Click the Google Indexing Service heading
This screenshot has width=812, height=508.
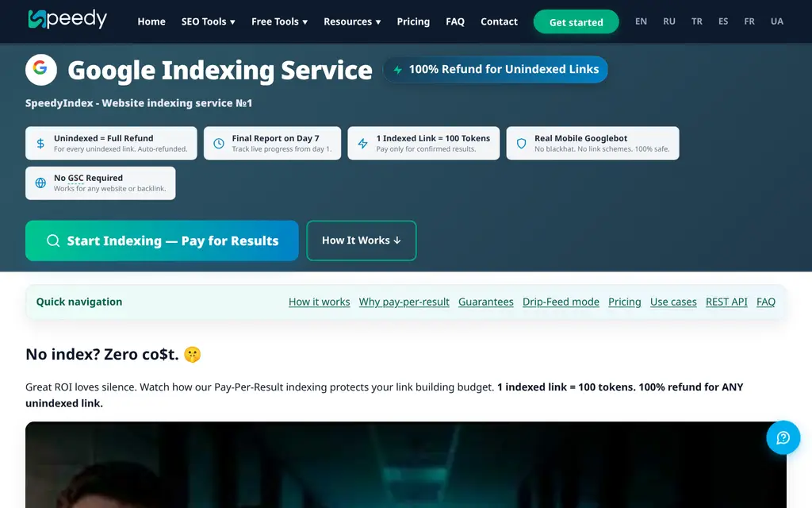(220, 70)
